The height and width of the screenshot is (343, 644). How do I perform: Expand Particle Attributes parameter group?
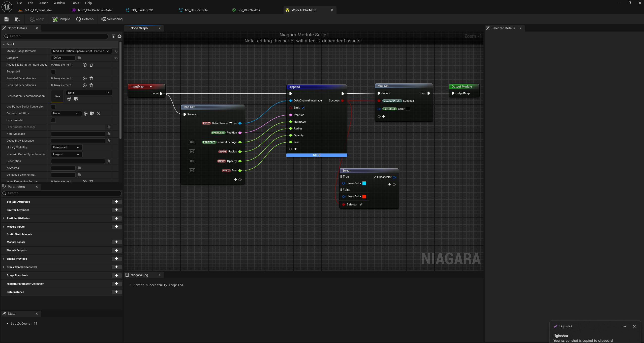(4, 218)
